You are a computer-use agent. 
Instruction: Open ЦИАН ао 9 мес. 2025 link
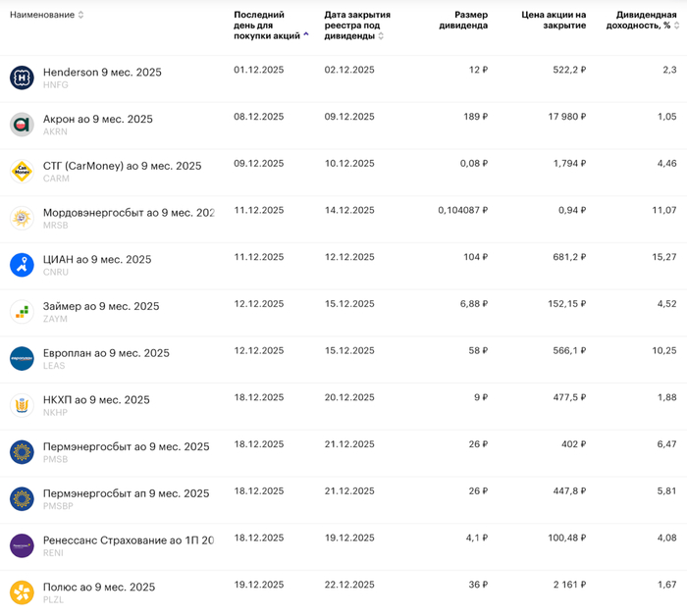point(97,260)
